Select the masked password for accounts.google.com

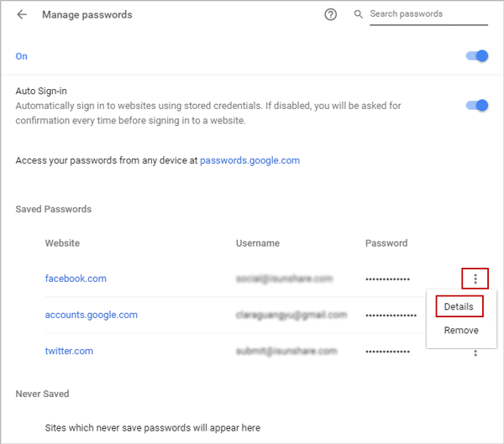tap(391, 316)
